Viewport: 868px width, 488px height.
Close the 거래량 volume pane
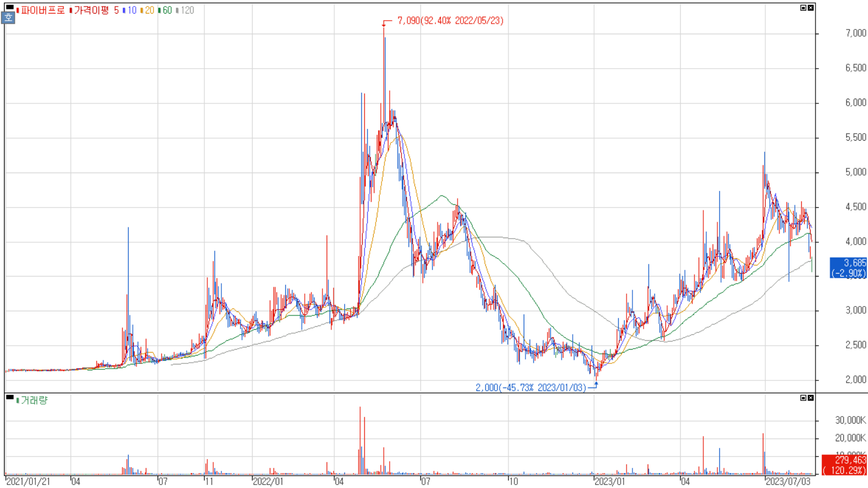click(x=811, y=398)
